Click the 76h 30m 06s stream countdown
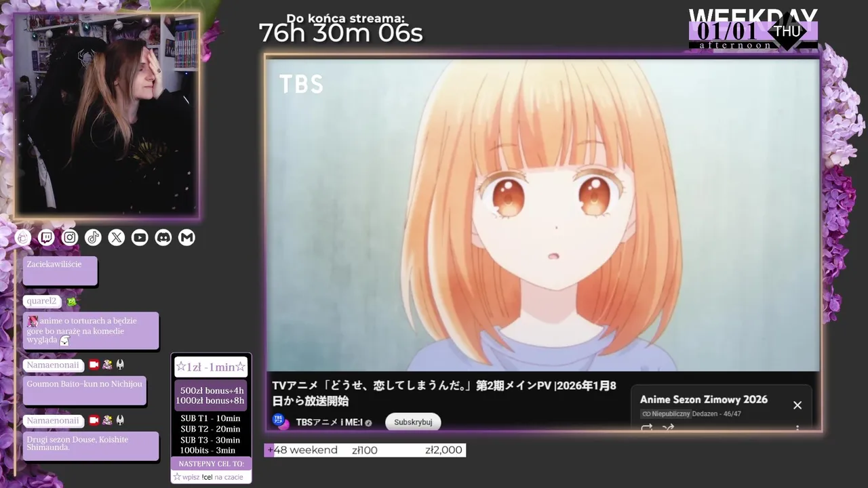This screenshot has width=868, height=488. 340,33
